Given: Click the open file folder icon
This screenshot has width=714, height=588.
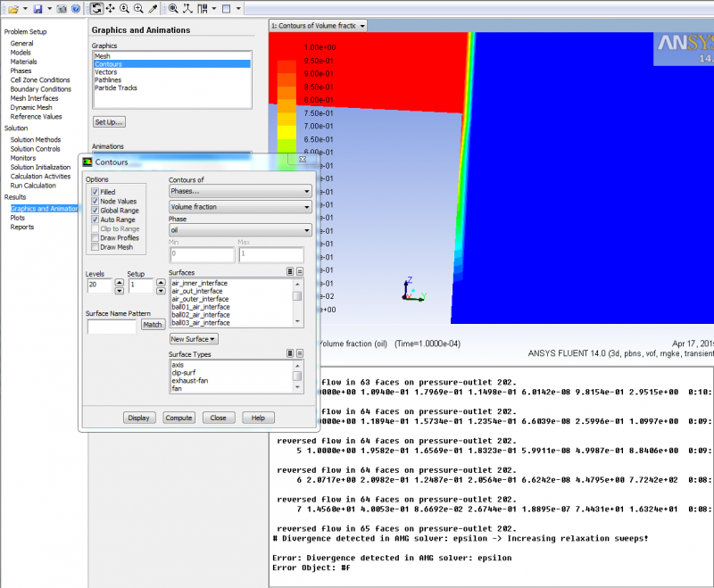Looking at the screenshot, I should click(x=12, y=9).
